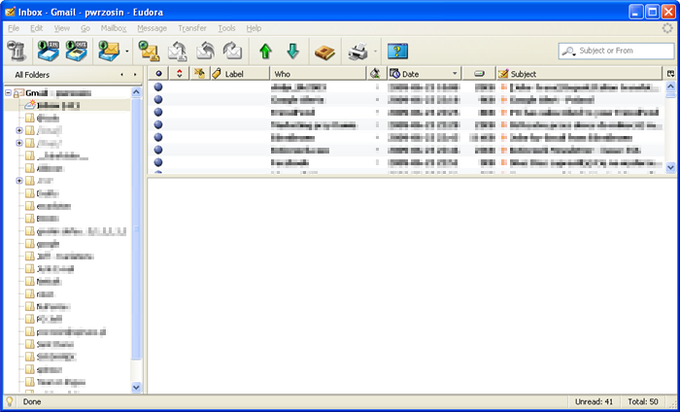
Task: Click the Reply toolbar icon
Action: 178,51
